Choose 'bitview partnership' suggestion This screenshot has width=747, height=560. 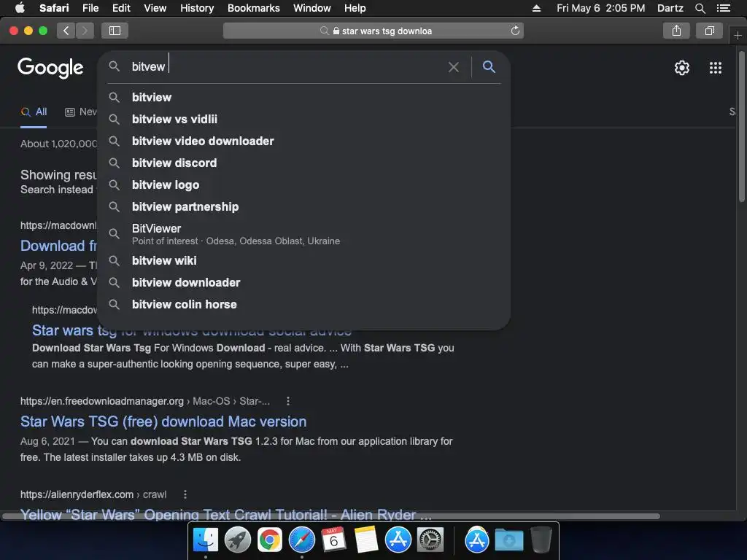pyautogui.click(x=304, y=206)
